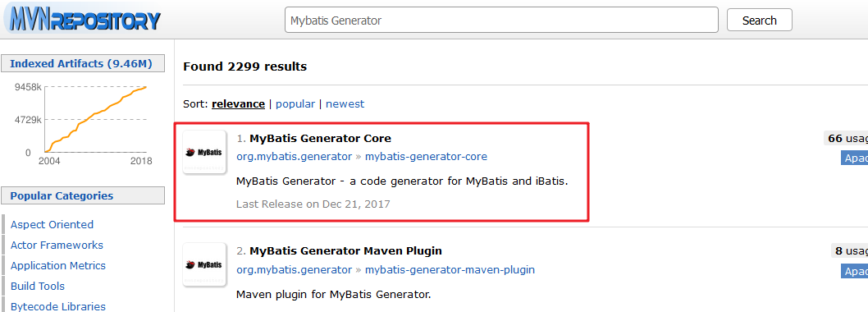Open Bytecode Libraries category
The image size is (868, 312).
pos(58,306)
